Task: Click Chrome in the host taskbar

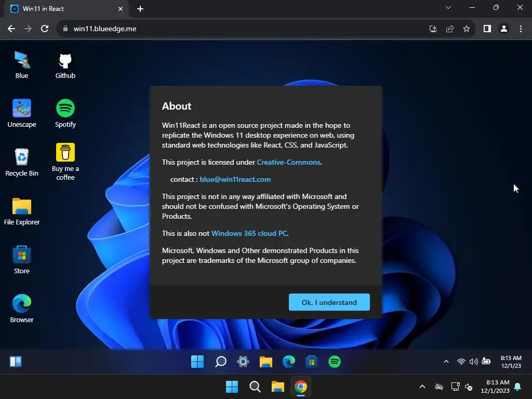Action: tap(301, 387)
